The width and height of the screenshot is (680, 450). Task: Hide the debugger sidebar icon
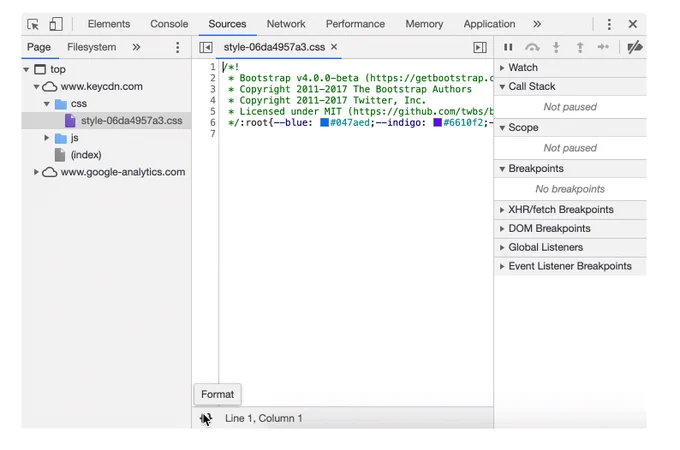pyautogui.click(x=480, y=47)
